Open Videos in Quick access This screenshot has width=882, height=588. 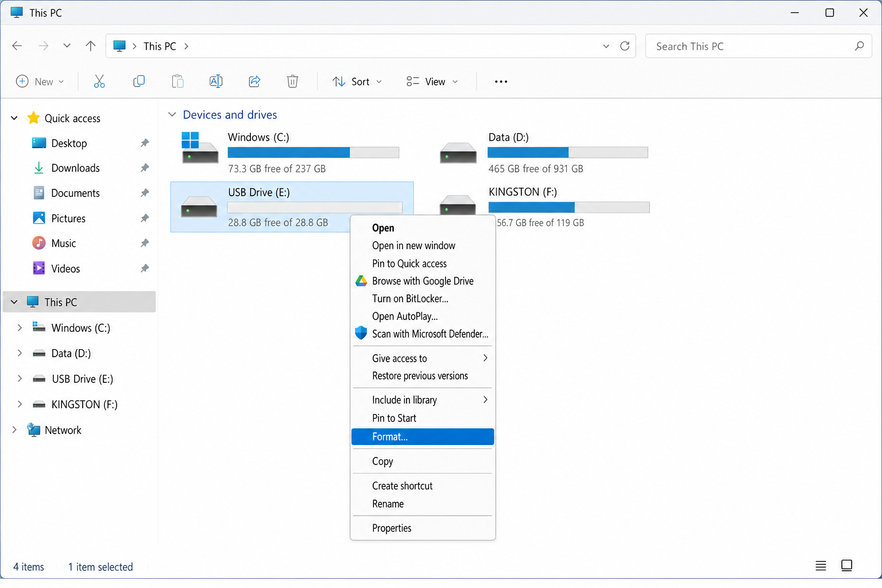point(65,269)
